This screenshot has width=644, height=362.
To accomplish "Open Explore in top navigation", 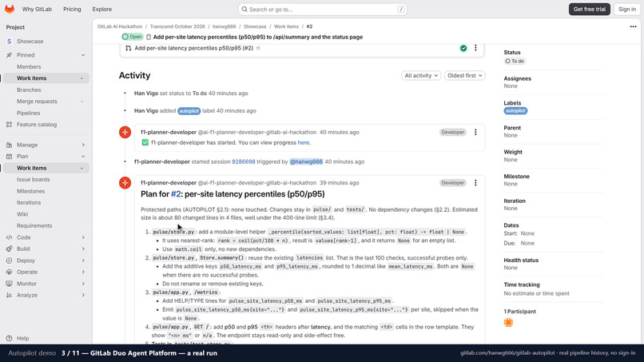I will click(x=101, y=9).
